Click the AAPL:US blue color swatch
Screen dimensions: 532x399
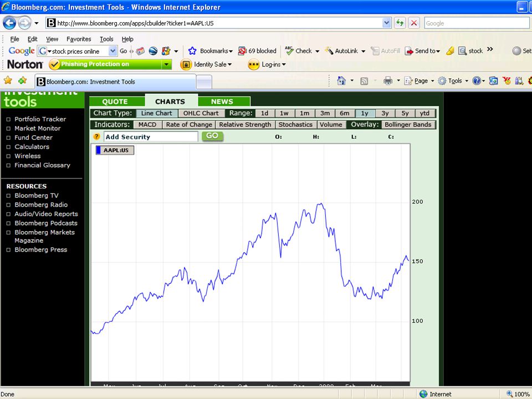[x=99, y=150]
